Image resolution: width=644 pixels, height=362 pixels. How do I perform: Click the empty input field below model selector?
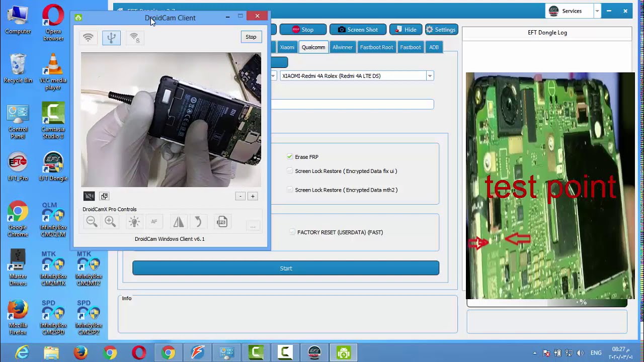tap(352, 104)
